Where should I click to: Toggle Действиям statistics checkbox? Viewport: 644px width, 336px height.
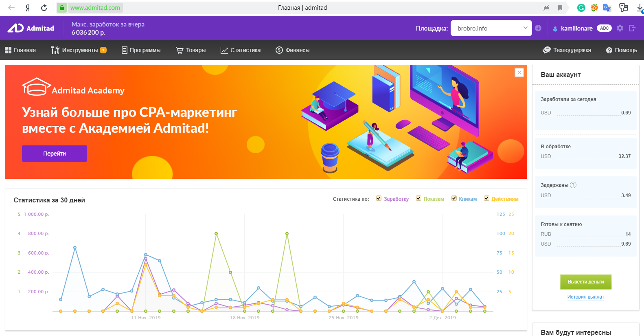click(486, 198)
